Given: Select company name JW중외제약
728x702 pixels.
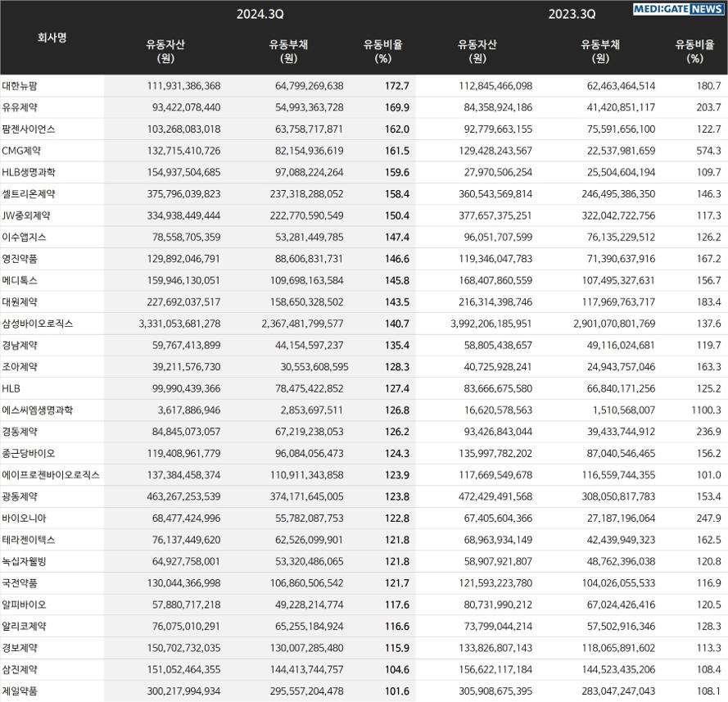Looking at the screenshot, I should pos(26,215).
